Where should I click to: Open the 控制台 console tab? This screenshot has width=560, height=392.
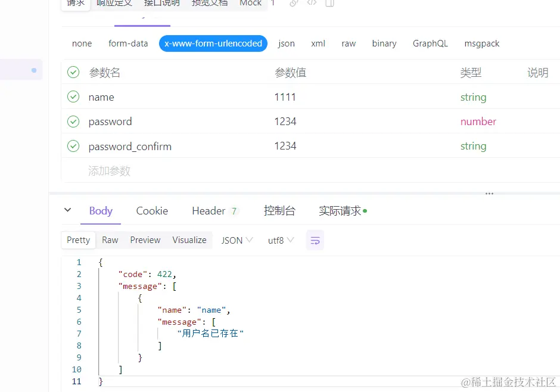point(279,211)
